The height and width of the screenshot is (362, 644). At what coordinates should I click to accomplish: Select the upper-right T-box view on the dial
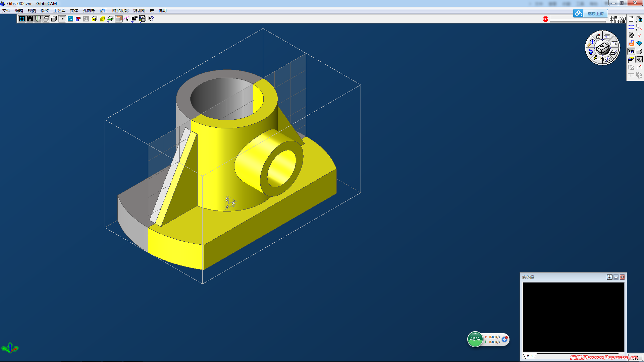pyautogui.click(x=614, y=44)
